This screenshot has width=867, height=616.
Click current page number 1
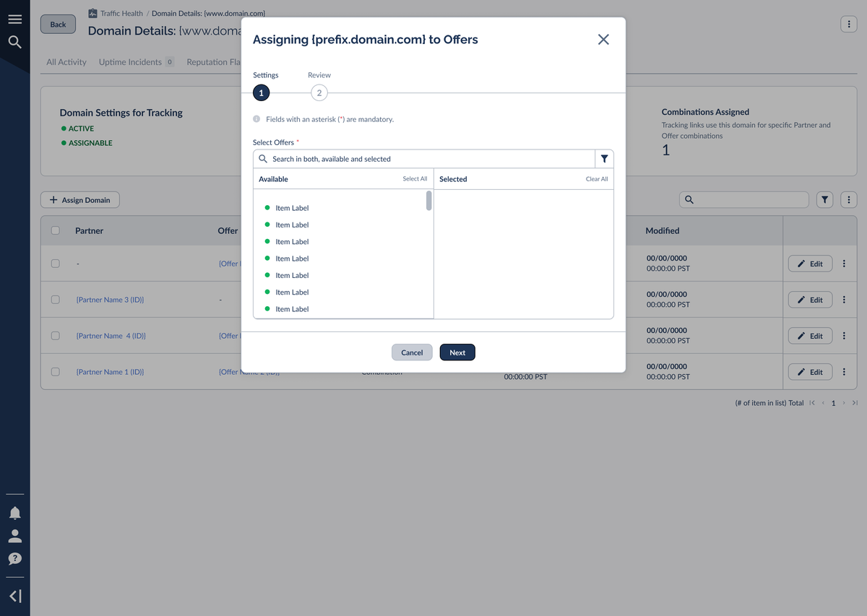(x=833, y=403)
